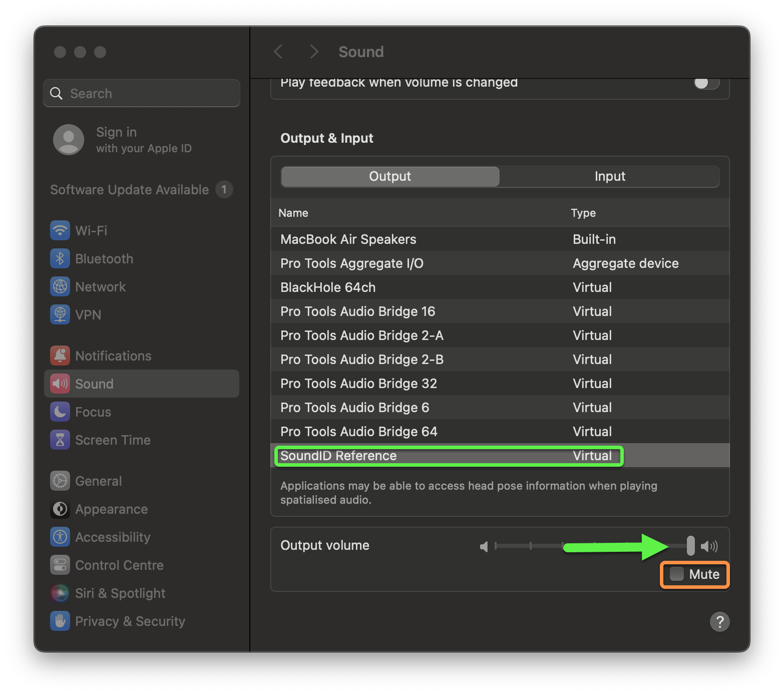Viewport: 784px width, 694px height.
Task: Click the Aggregate device type cell
Action: (626, 263)
